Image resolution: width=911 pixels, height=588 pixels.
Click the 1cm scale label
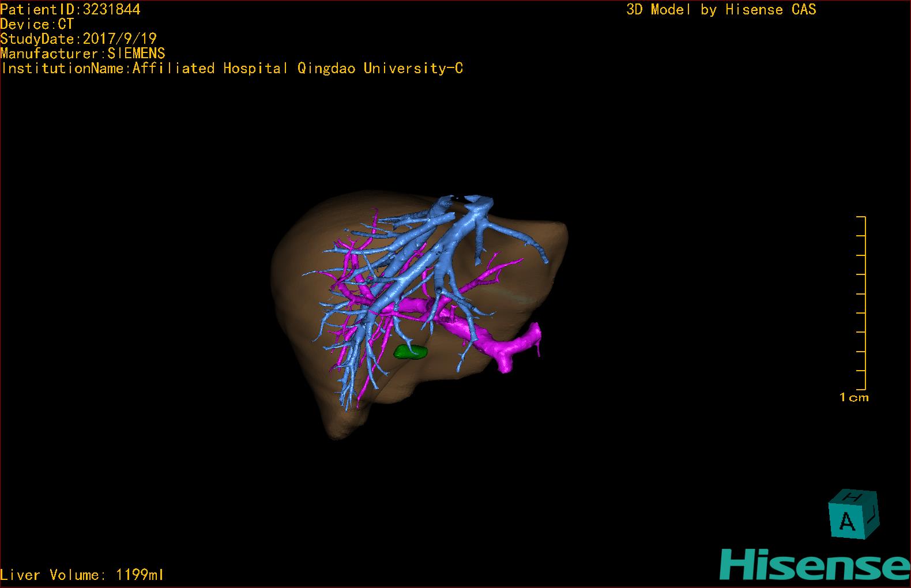tap(854, 397)
